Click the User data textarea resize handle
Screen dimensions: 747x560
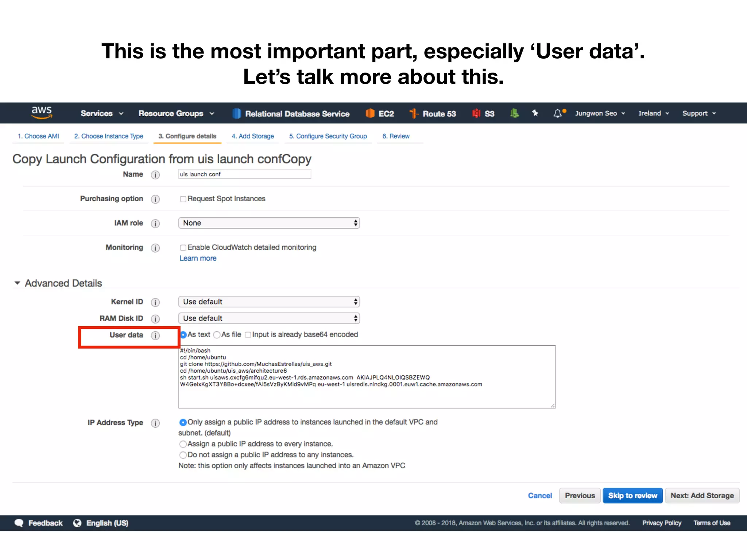point(553,405)
